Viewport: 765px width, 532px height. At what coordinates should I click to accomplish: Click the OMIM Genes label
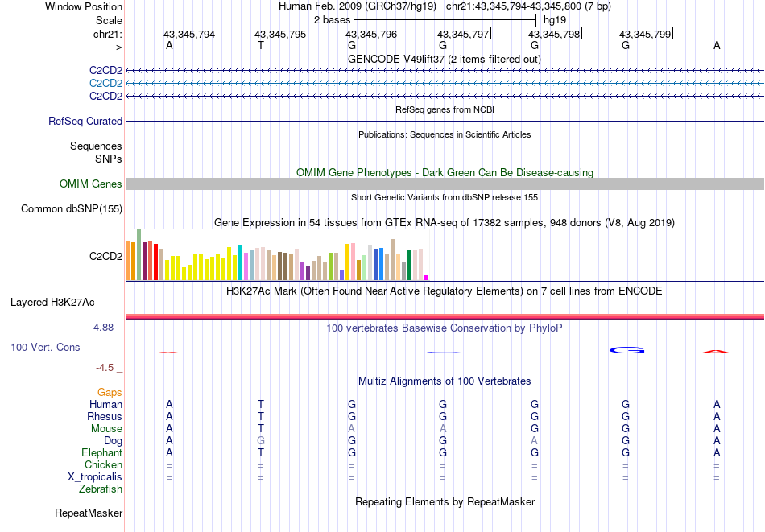point(91,184)
